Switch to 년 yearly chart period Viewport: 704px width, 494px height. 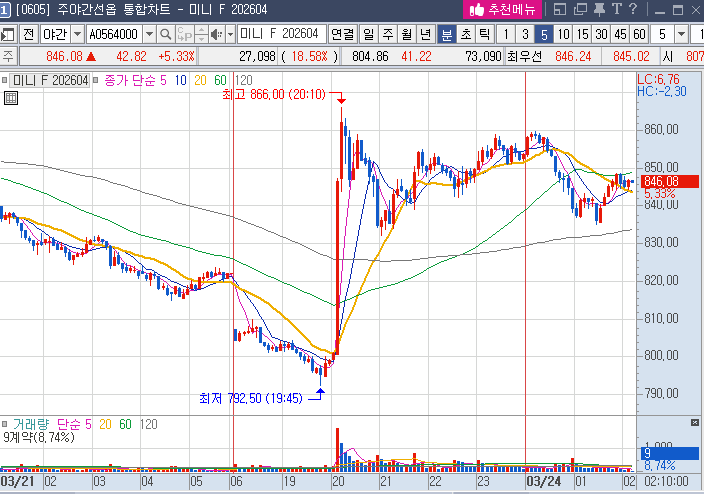[425, 34]
